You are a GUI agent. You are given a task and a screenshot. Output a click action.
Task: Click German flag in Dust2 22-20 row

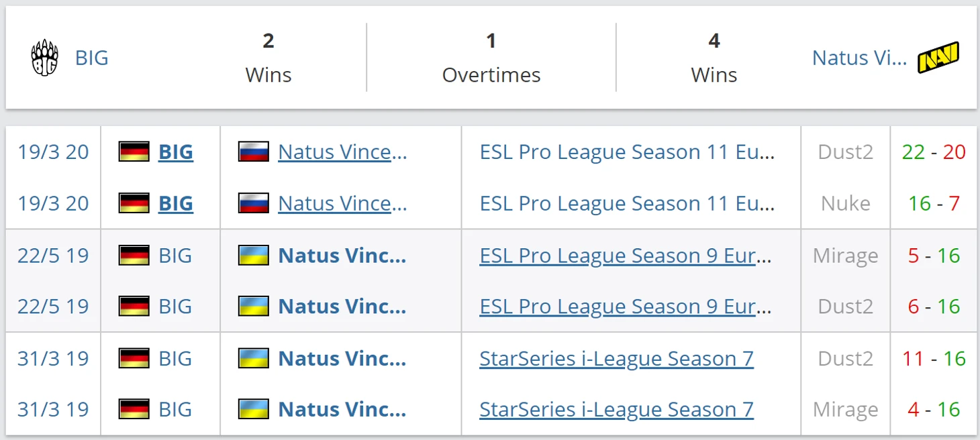(x=134, y=152)
